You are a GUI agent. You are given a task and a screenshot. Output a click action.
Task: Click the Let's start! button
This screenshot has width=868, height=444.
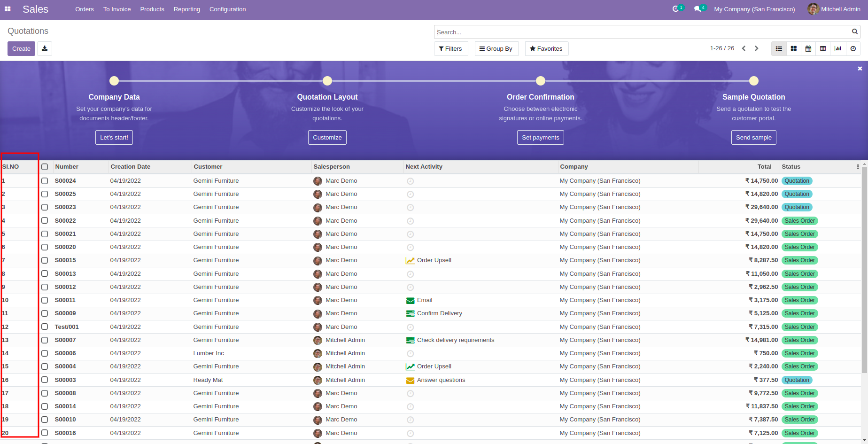(x=114, y=137)
